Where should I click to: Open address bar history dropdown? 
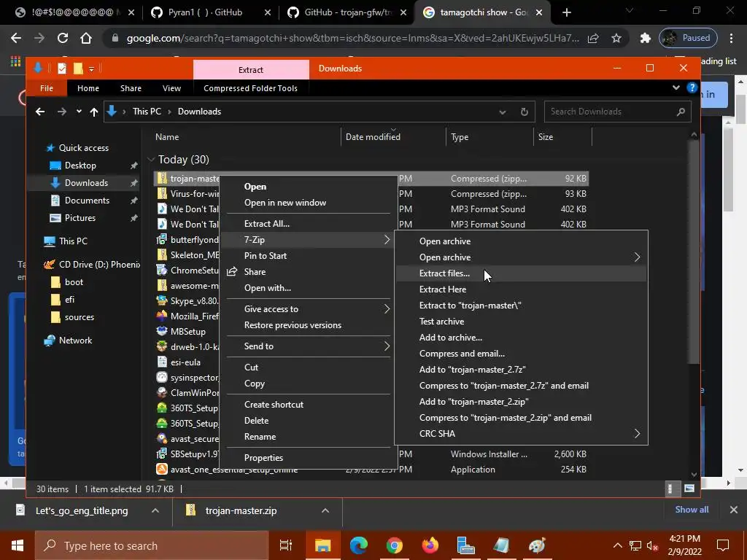click(x=503, y=112)
